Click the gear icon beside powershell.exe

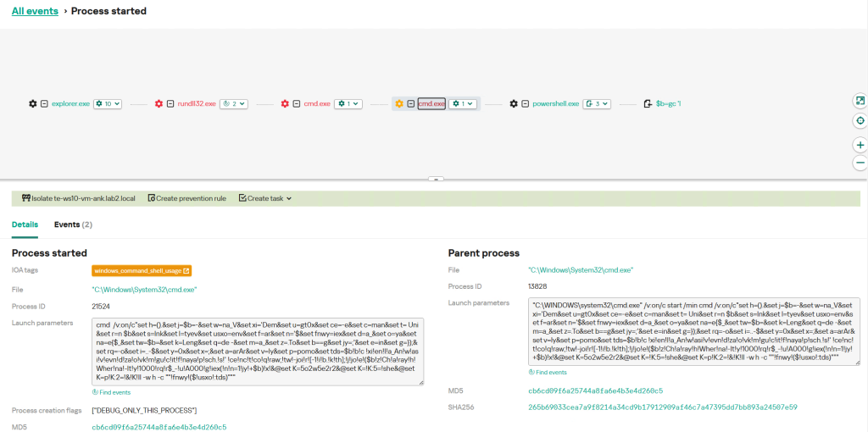(514, 103)
